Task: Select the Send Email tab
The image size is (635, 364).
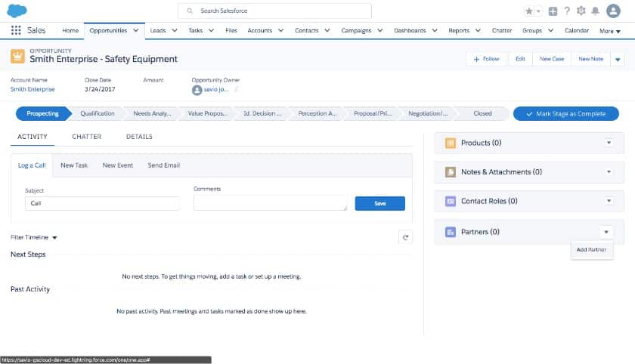Action: [163, 165]
